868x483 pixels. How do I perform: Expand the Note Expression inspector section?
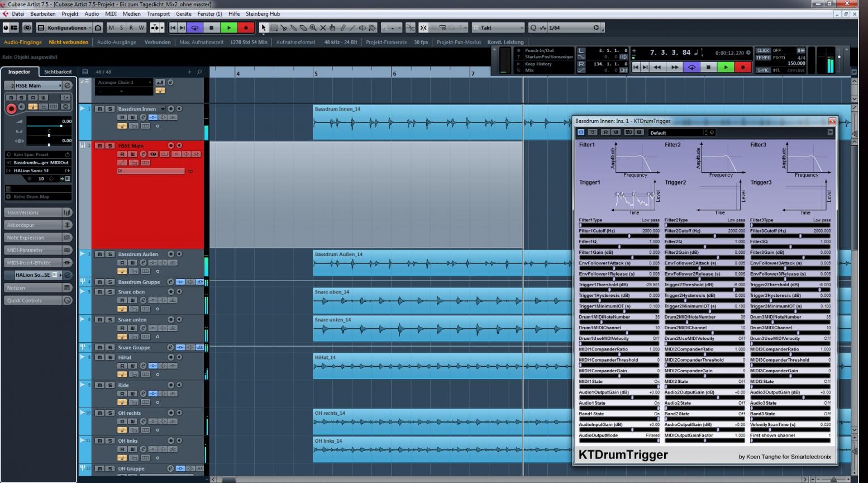tap(38, 238)
